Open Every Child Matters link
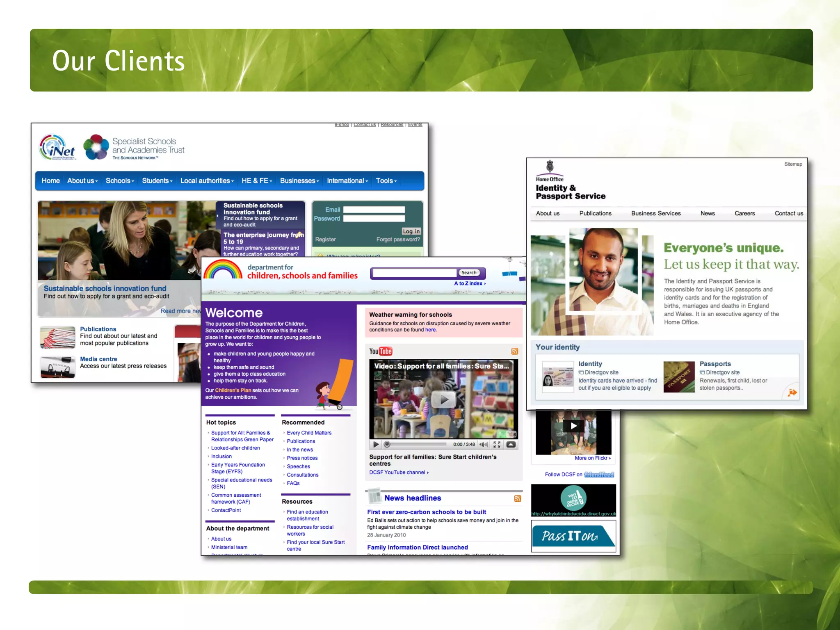Screen dimensions: 840x630 click(309, 433)
